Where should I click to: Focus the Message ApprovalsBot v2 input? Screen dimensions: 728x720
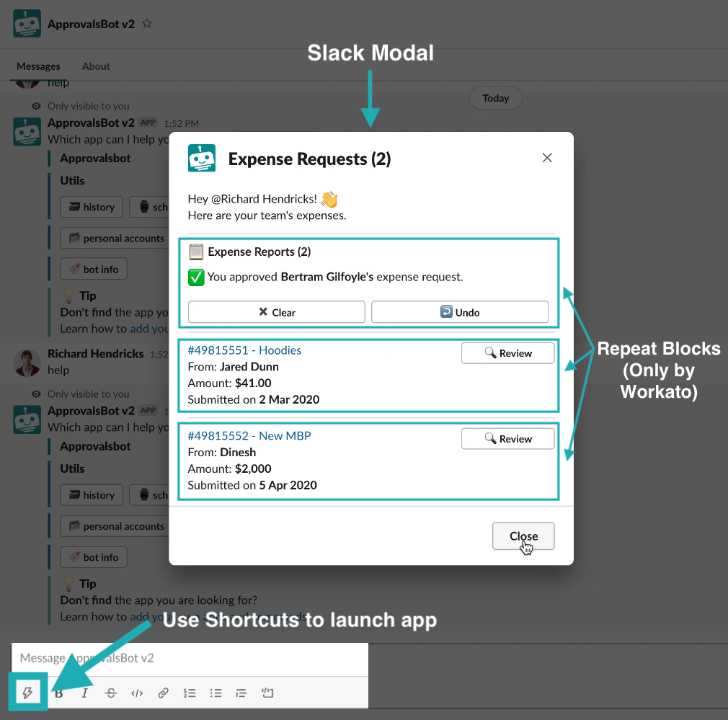[190, 658]
